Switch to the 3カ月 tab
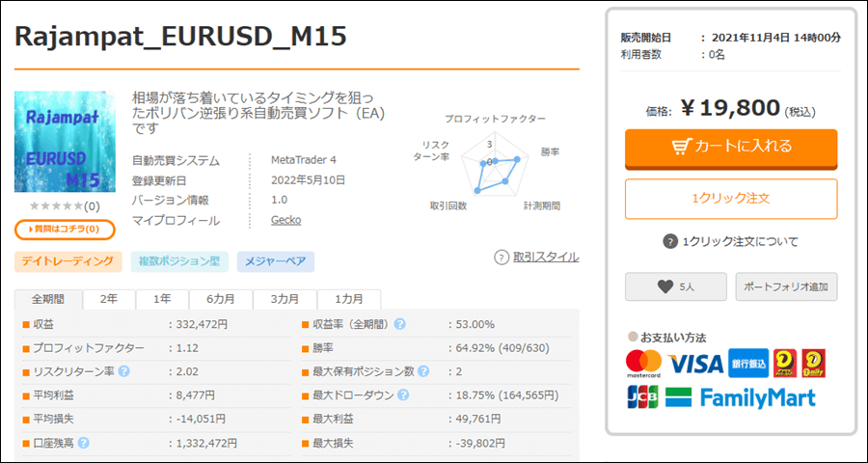This screenshot has width=868, height=463. pyautogui.click(x=285, y=299)
